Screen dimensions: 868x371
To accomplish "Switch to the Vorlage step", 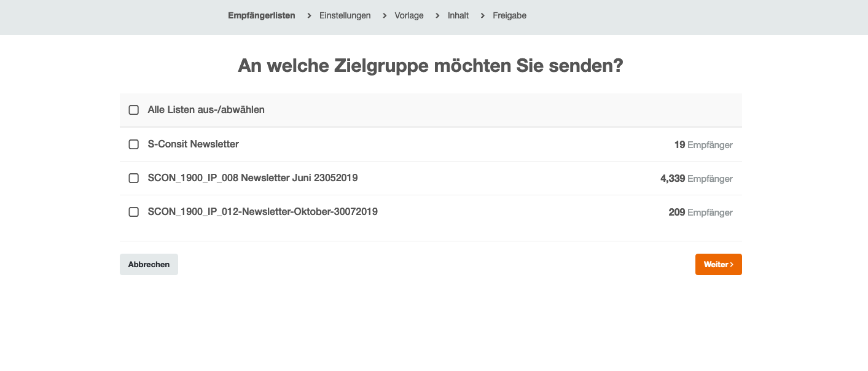I will 409,15.
